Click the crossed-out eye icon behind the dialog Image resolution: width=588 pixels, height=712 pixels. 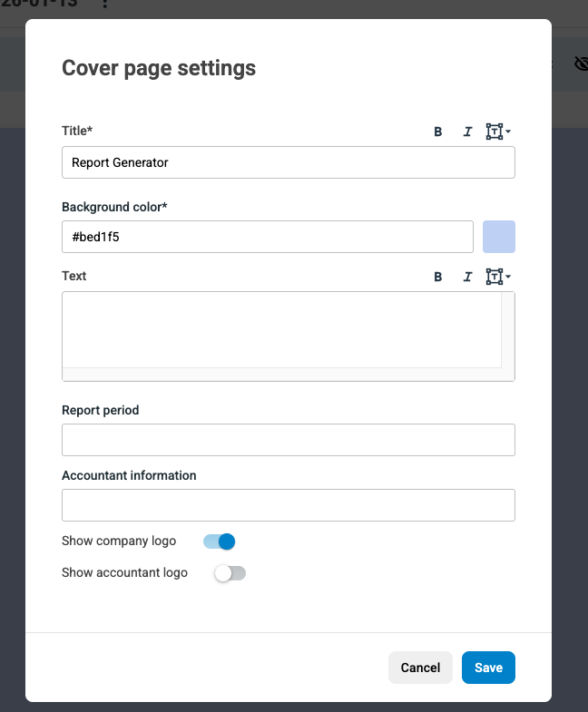[x=581, y=63]
